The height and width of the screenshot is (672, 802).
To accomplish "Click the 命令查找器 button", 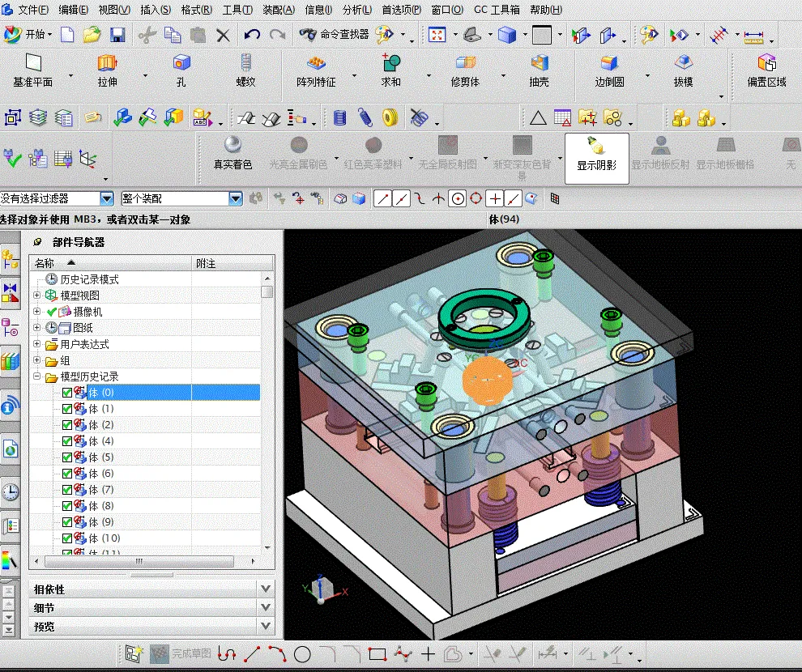I will 334,35.
